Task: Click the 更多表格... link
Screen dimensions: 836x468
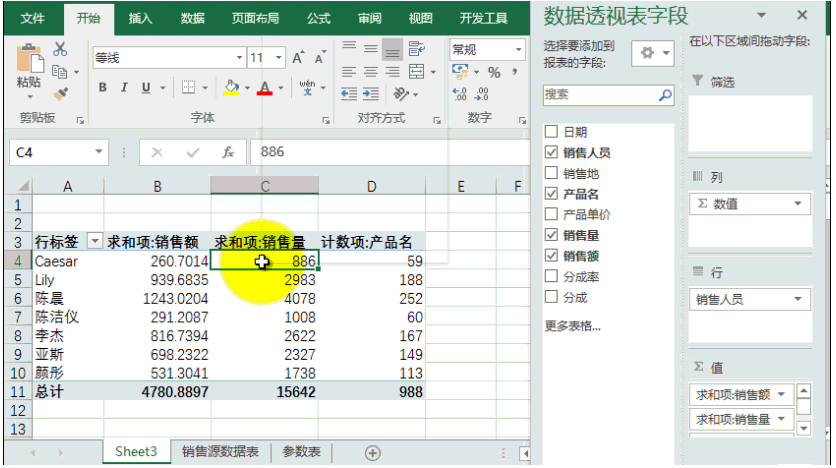Action: pyautogui.click(x=572, y=326)
